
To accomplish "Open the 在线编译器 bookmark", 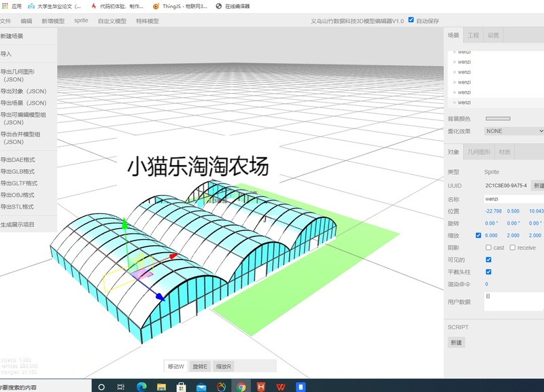I will (233, 6).
